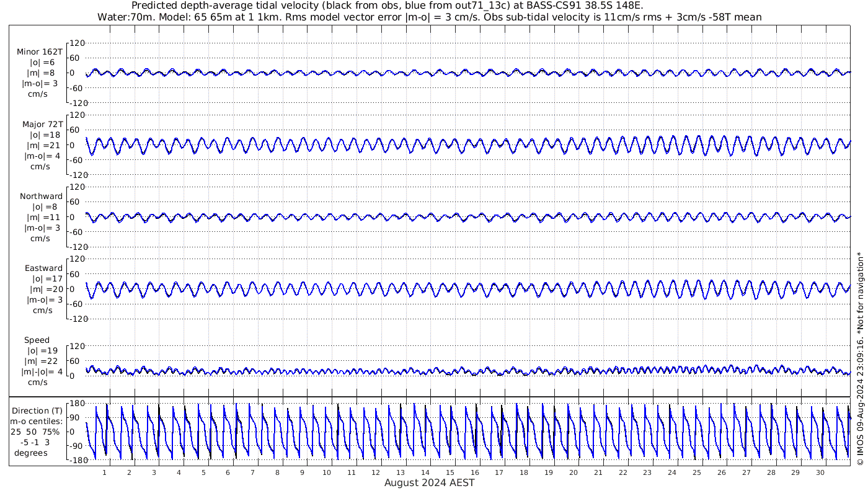Viewport: 868px width, 496px height.
Task: Click the "Direction (T)" panel label
Action: click(x=37, y=410)
